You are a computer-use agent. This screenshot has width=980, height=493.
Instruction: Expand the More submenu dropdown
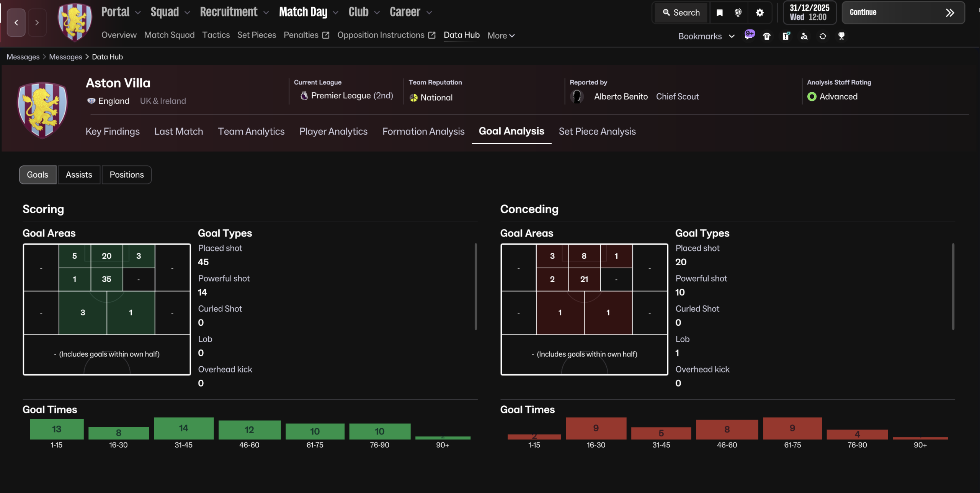pyautogui.click(x=501, y=36)
